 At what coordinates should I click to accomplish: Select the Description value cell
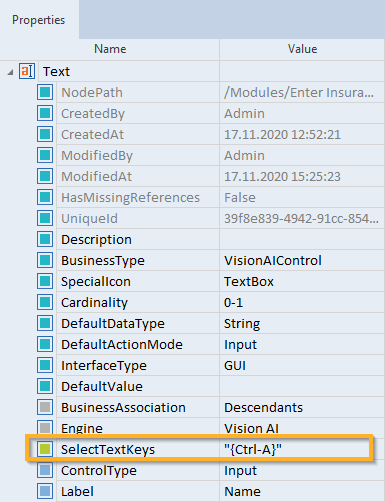point(302,239)
